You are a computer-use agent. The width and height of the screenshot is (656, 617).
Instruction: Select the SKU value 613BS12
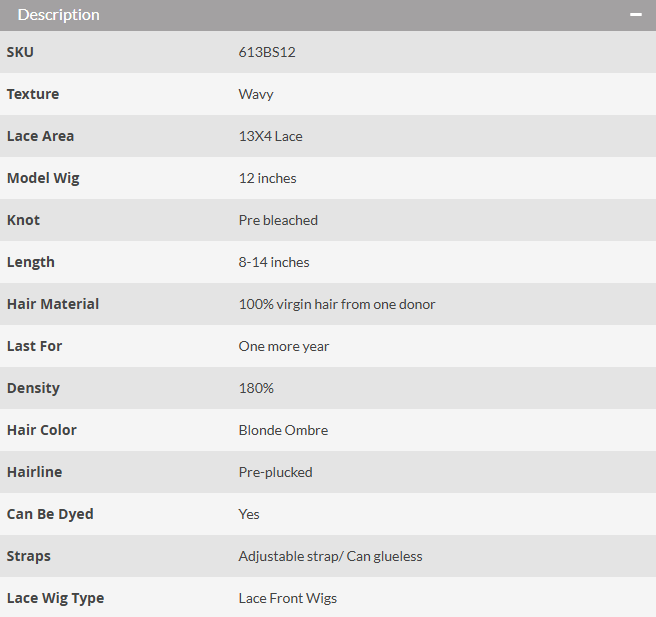click(267, 52)
